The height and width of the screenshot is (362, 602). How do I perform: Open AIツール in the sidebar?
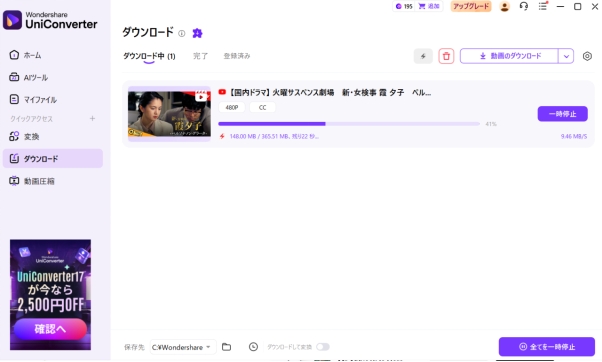coord(29,78)
